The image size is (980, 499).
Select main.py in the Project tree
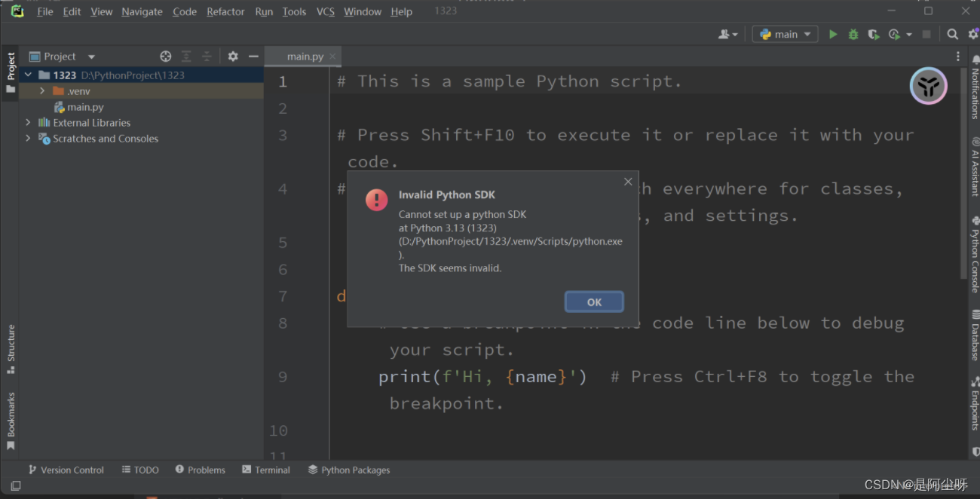(x=84, y=106)
